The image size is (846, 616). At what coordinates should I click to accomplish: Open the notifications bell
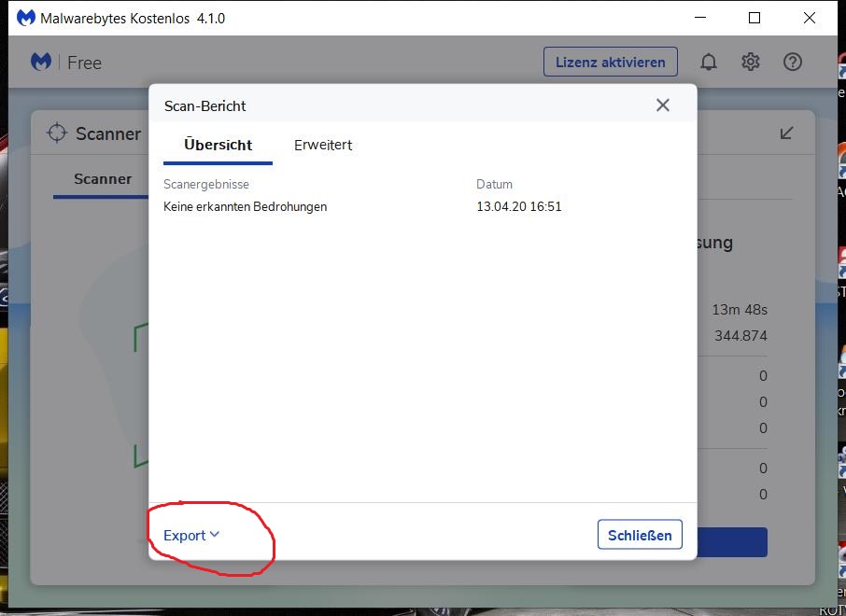click(709, 62)
